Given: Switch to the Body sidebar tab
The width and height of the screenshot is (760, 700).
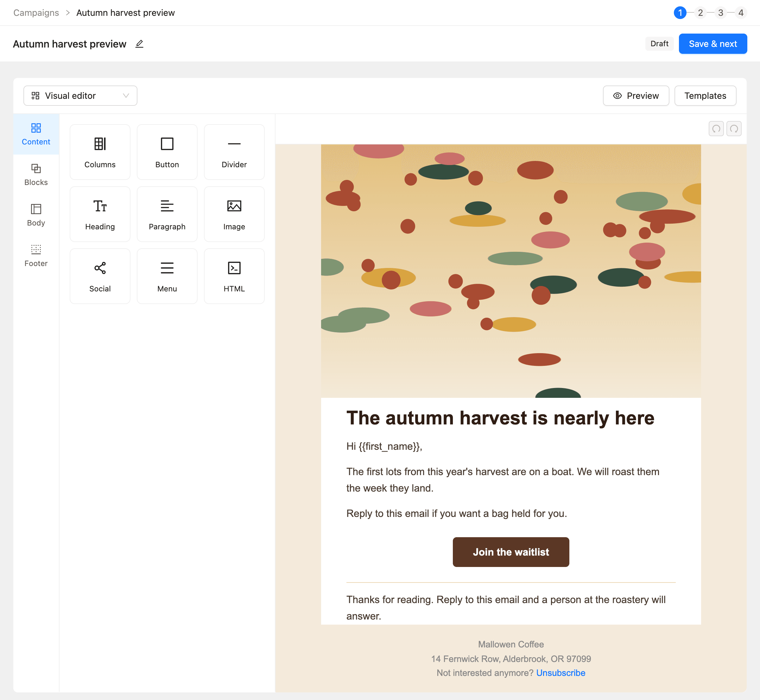Looking at the screenshot, I should (36, 215).
